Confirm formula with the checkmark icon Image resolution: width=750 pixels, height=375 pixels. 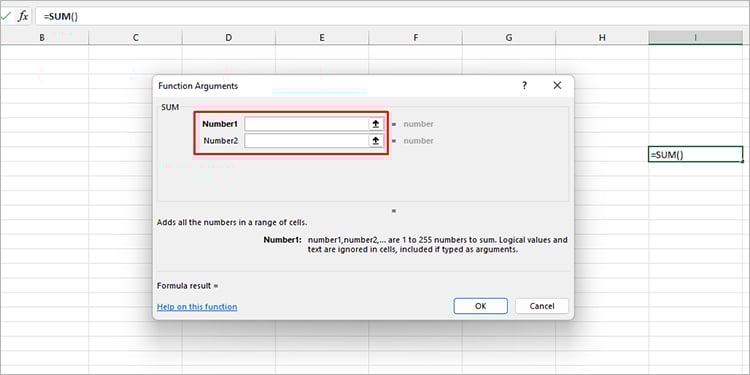pos(6,16)
